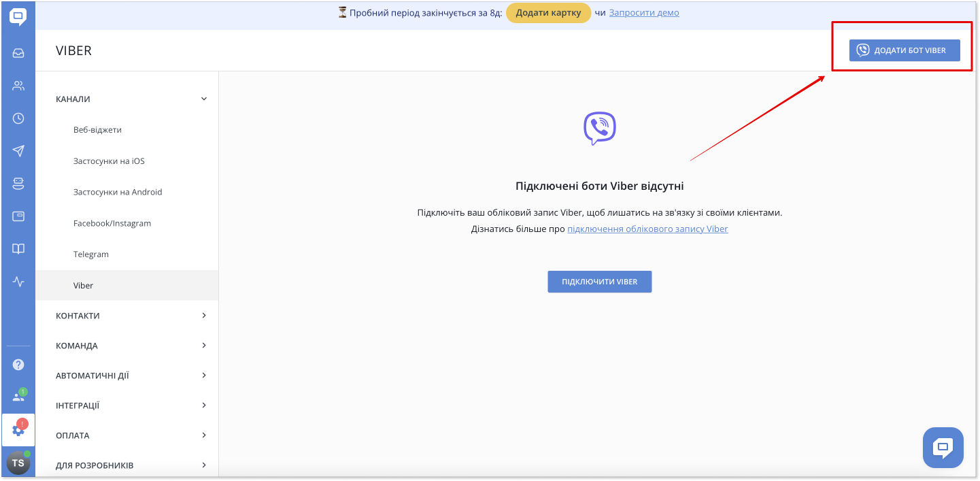The width and height of the screenshot is (980, 481).
Task: Expand the КОМАНДА section
Action: (131, 346)
